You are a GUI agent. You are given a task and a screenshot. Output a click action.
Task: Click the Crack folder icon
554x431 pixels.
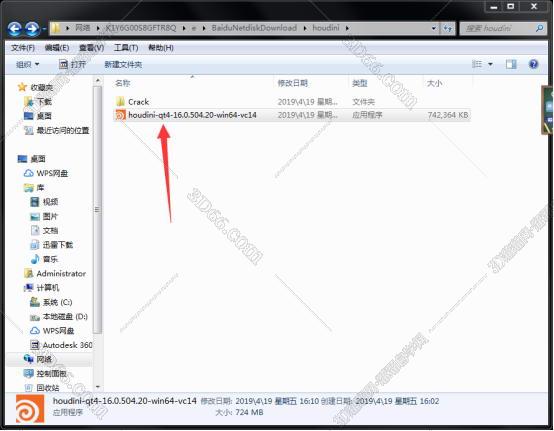[x=120, y=102]
